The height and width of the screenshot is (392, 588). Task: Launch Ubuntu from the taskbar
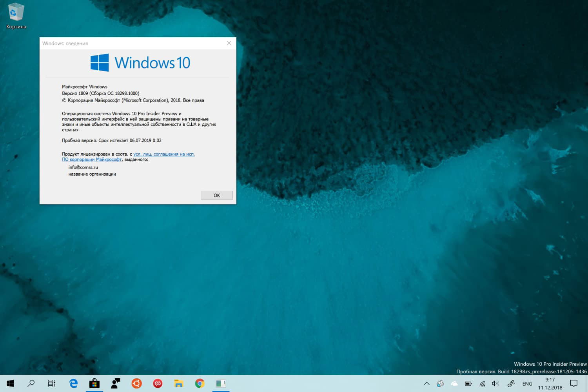[136, 383]
